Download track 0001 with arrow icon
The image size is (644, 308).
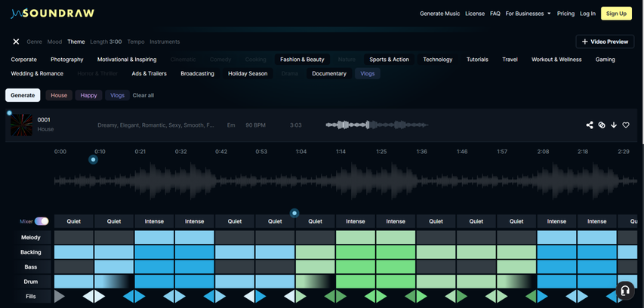tap(614, 125)
